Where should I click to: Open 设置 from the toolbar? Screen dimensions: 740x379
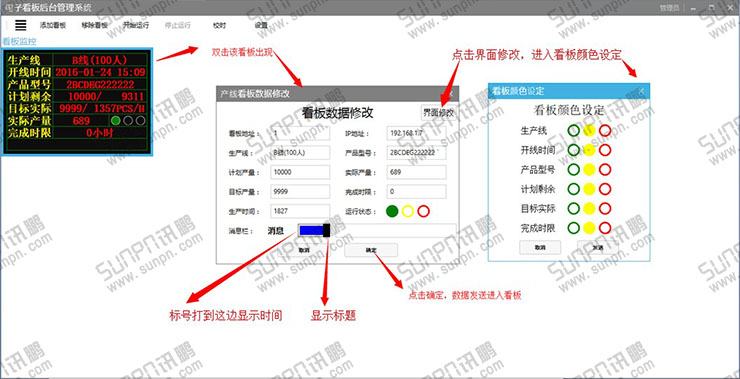[x=261, y=25]
